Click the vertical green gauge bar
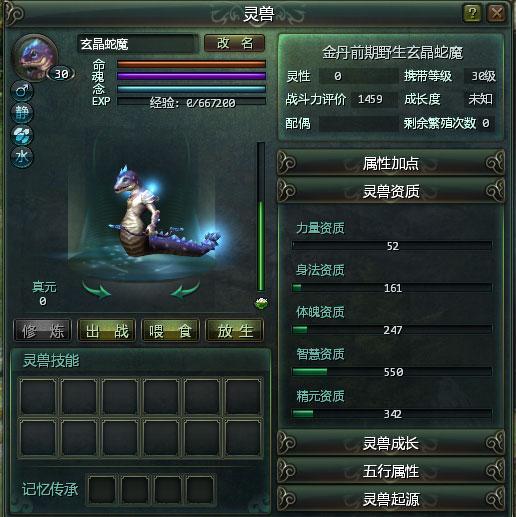516x517 pixels. pos(261,217)
